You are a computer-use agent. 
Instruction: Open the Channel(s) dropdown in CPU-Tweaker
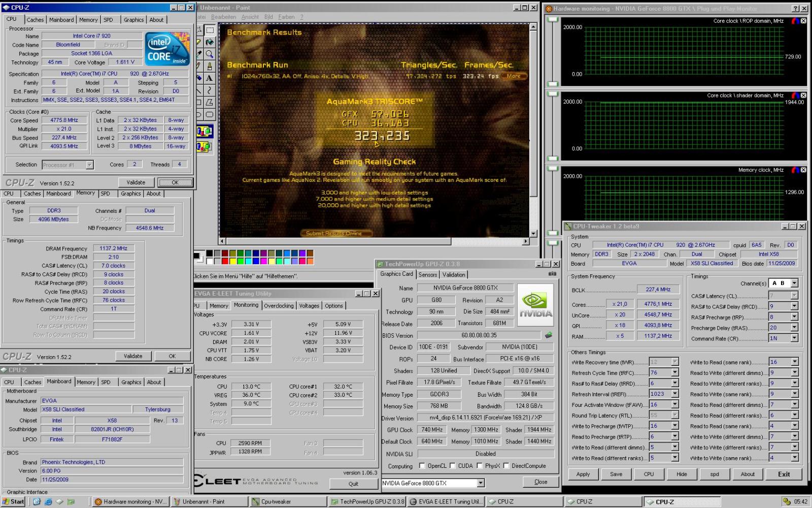pyautogui.click(x=794, y=283)
